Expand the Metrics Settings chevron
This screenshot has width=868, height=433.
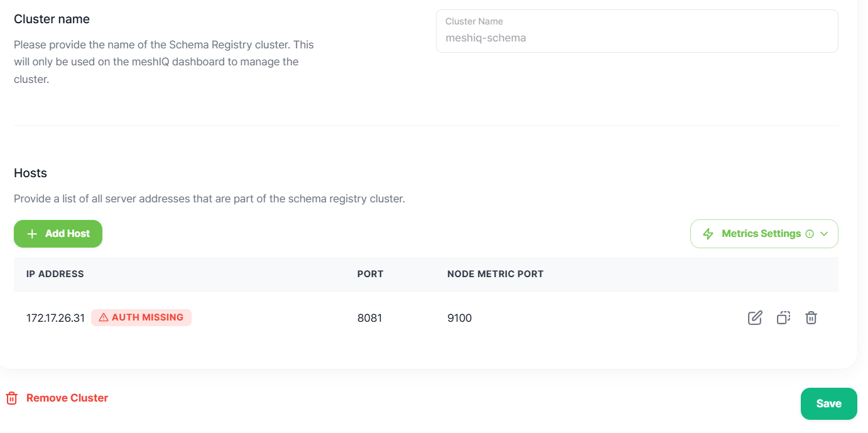click(825, 234)
